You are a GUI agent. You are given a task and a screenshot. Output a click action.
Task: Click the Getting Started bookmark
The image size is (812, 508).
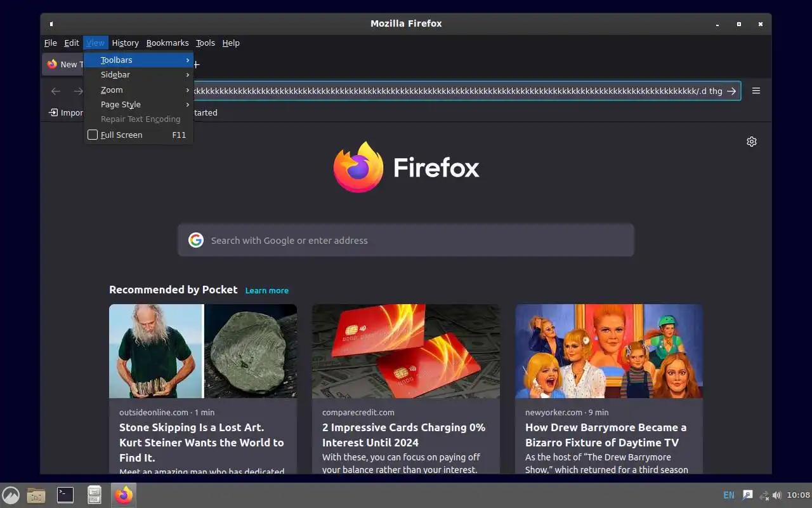[206, 112]
